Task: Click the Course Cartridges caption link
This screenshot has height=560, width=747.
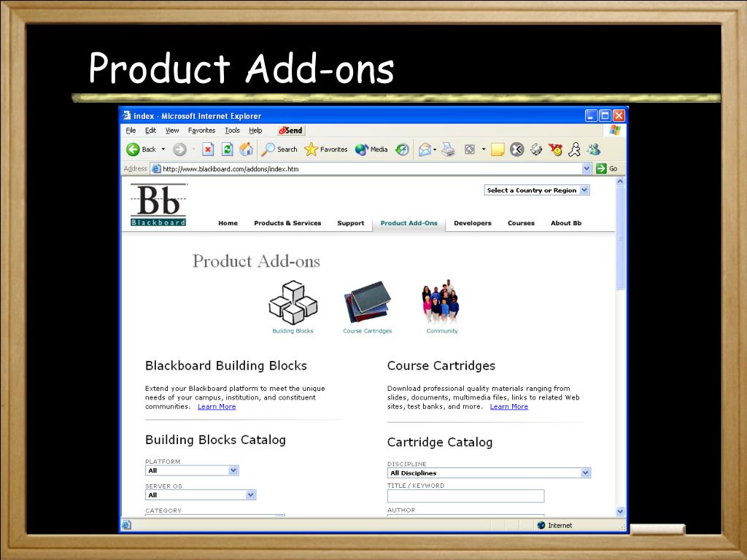Action: [x=368, y=331]
